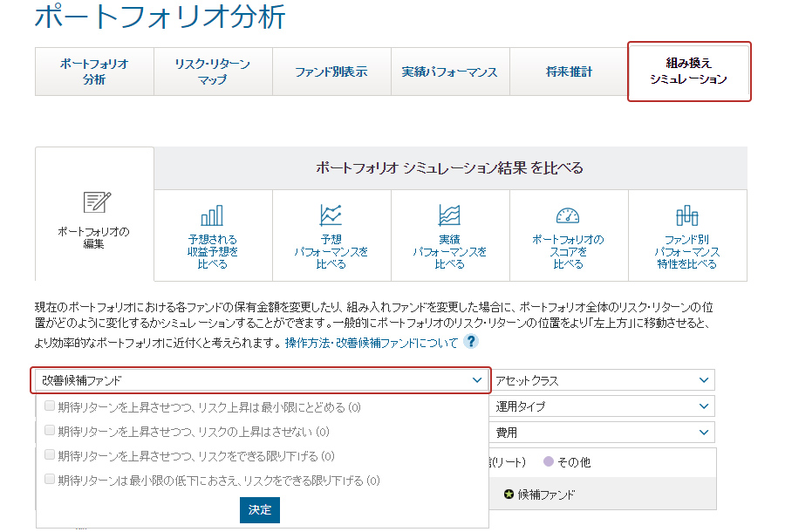Open the 運用タイプ dropdown

[602, 406]
